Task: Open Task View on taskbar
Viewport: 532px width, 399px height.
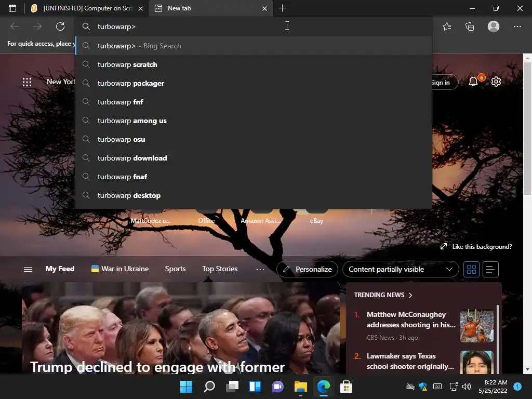Action: (232, 387)
